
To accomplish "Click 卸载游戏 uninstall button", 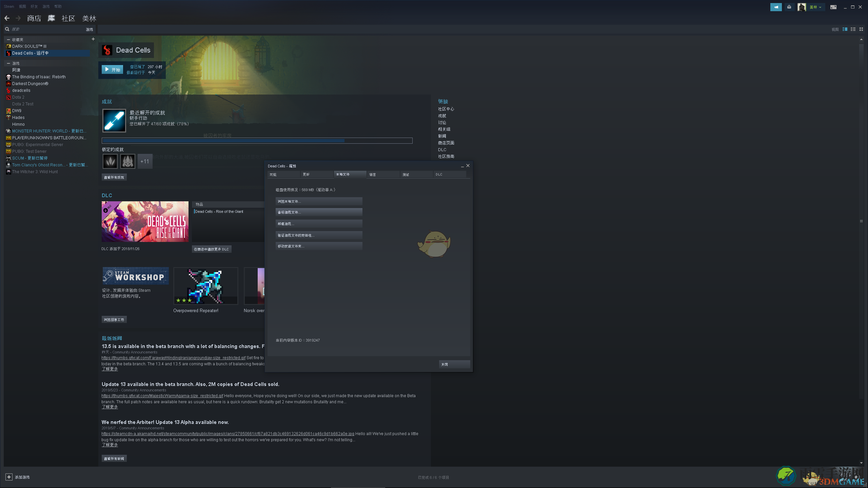I will tap(319, 224).
